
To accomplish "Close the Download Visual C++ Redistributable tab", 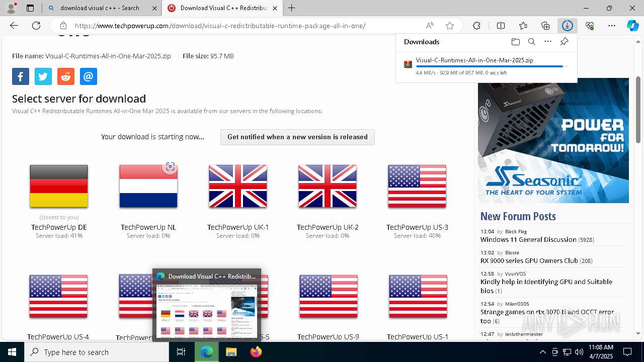I will 275,8.
